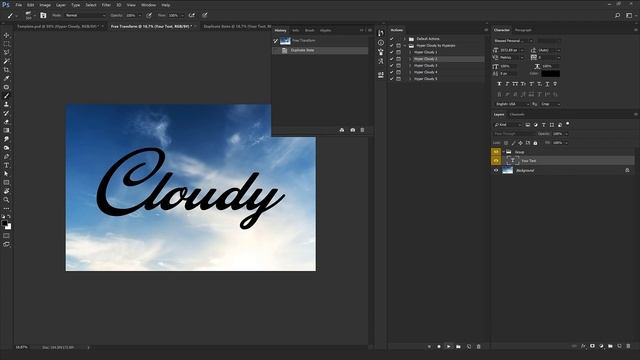Lock all attributes of layer
The image size is (640, 360).
(x=535, y=143)
